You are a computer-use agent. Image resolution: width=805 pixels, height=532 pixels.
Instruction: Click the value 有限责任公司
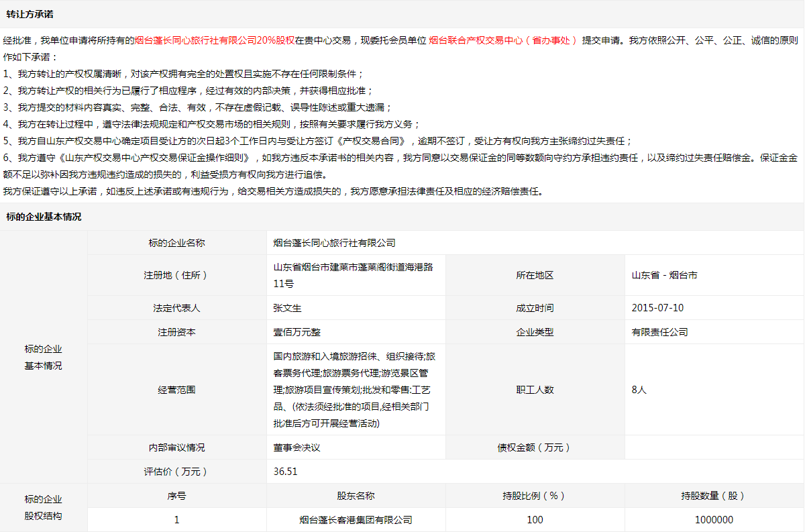pos(659,332)
